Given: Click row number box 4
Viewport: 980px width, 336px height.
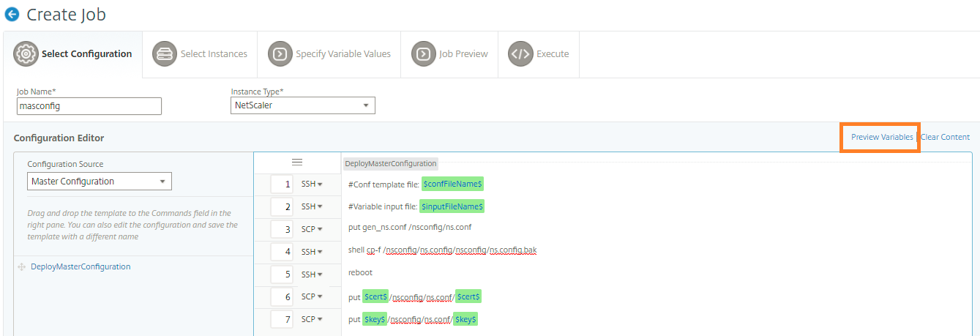Looking at the screenshot, I should [x=282, y=252].
